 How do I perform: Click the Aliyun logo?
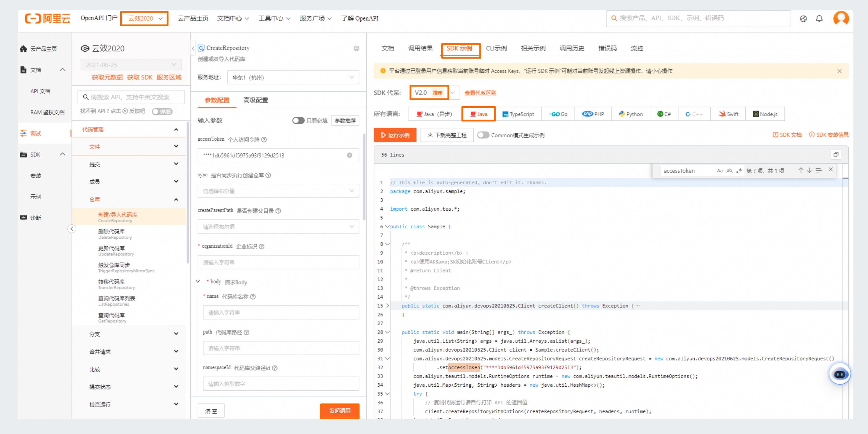48,18
